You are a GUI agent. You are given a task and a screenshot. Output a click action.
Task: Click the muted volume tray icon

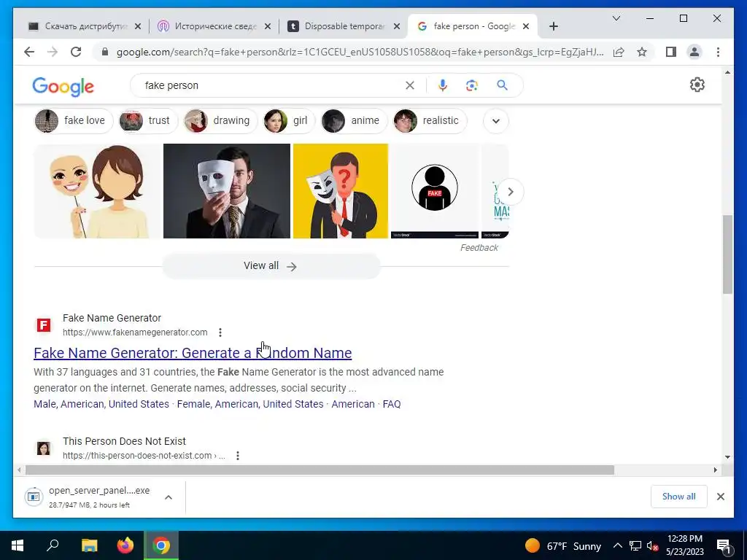pos(652,545)
